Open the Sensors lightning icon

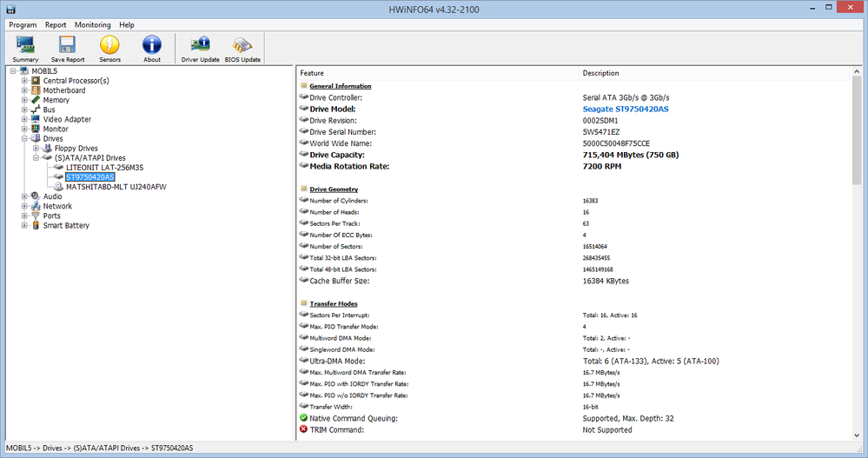click(109, 45)
